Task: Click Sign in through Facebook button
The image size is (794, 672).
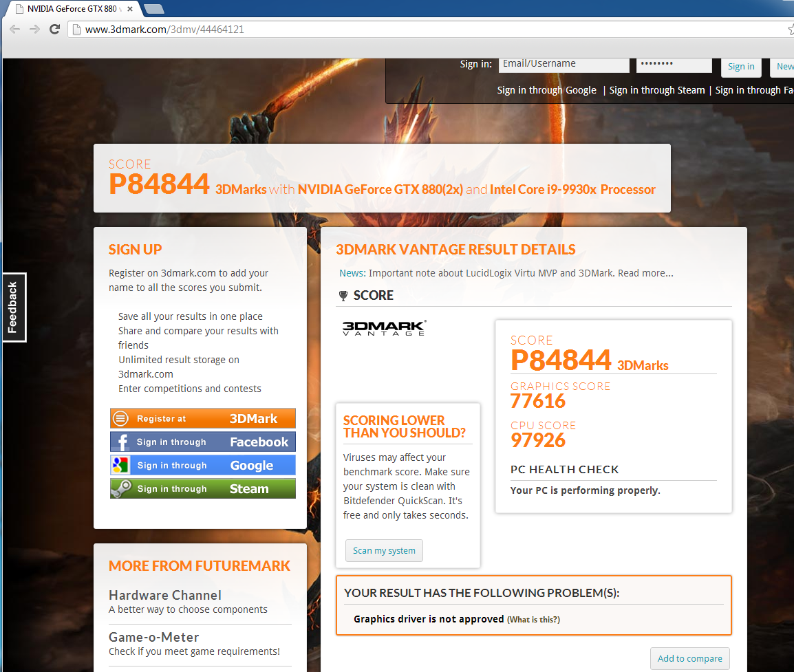Action: 202,442
